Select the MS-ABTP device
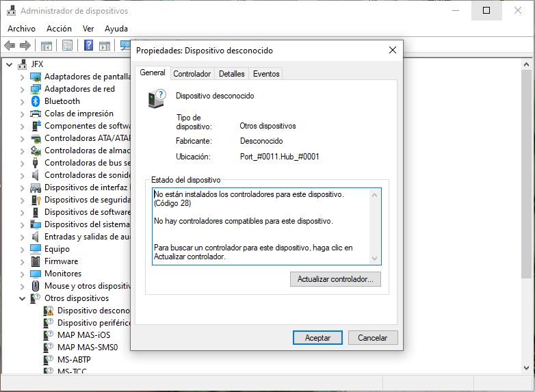The width and height of the screenshot is (535, 392). pyautogui.click(x=74, y=360)
